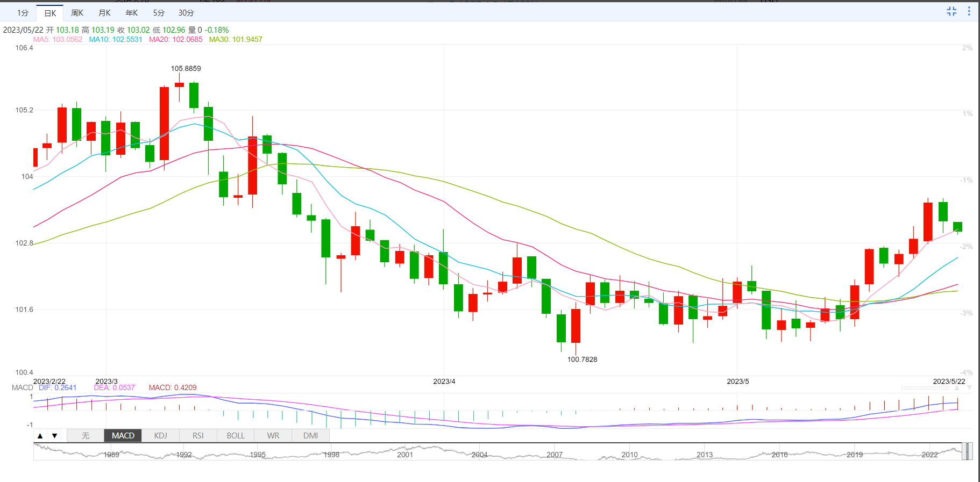The image size is (980, 482).
Task: Open the 1分 one-minute chart
Action: pyautogui.click(x=23, y=13)
